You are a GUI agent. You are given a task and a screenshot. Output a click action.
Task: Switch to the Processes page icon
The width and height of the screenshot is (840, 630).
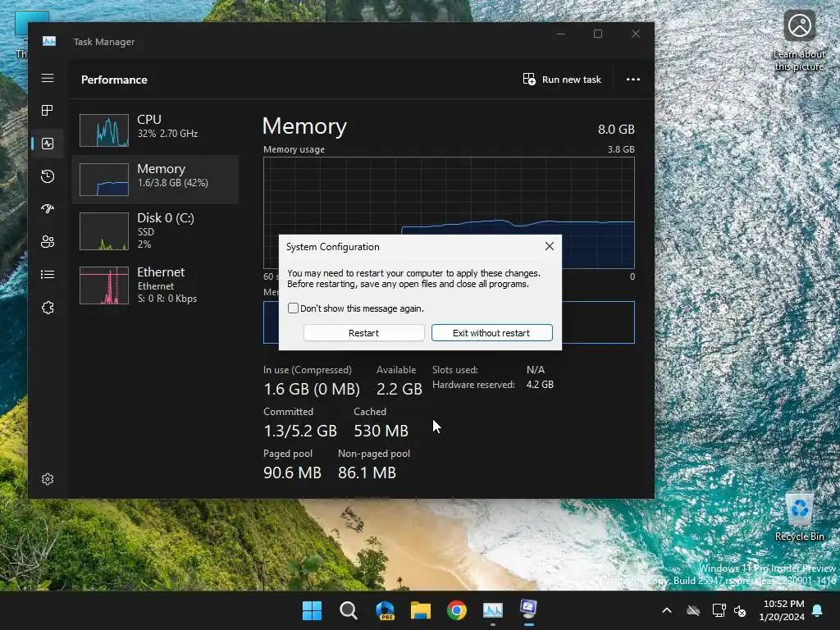pos(48,111)
